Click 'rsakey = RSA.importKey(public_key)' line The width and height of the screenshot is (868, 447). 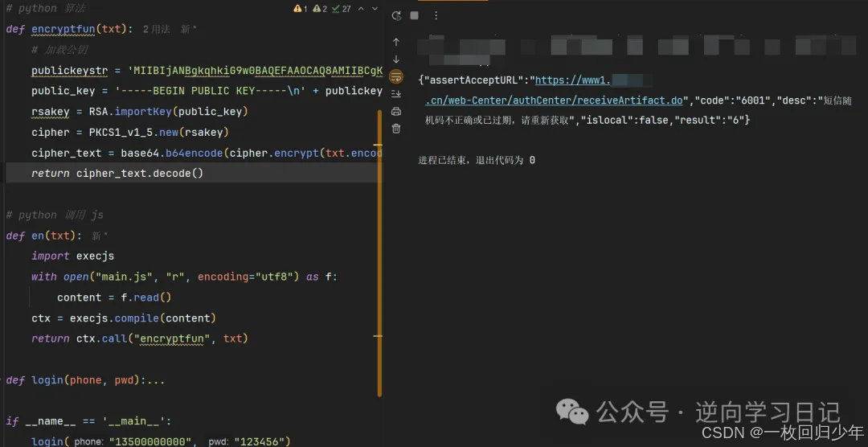tap(140, 112)
